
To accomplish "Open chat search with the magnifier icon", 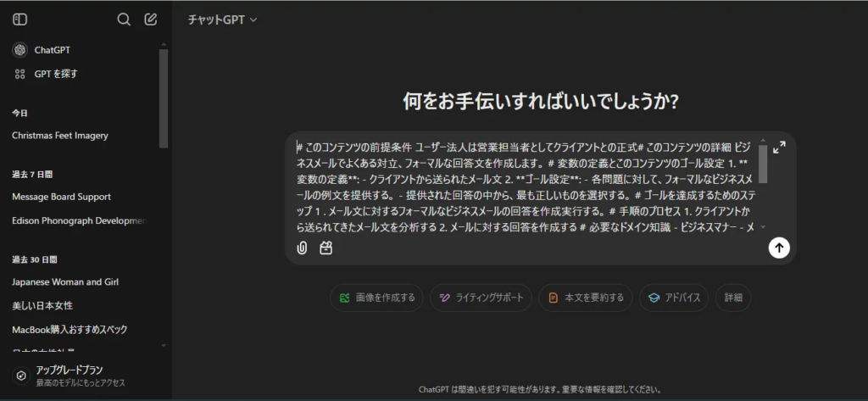I will pyautogui.click(x=124, y=19).
